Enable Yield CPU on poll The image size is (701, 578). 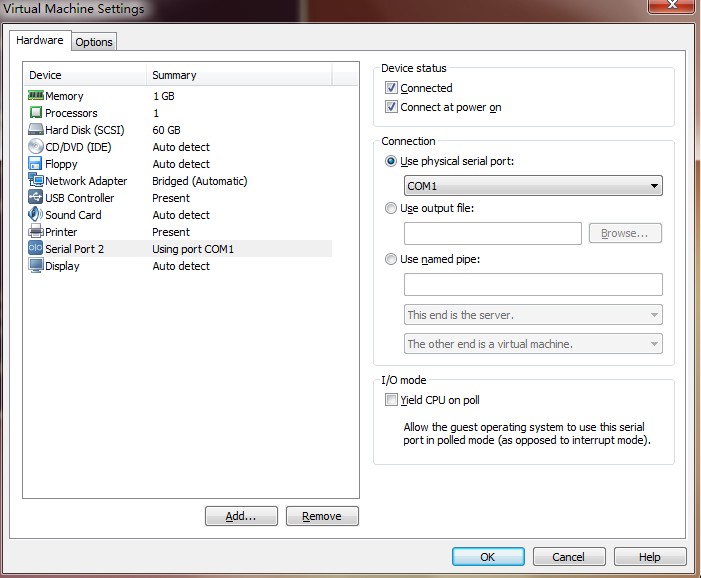[391, 399]
